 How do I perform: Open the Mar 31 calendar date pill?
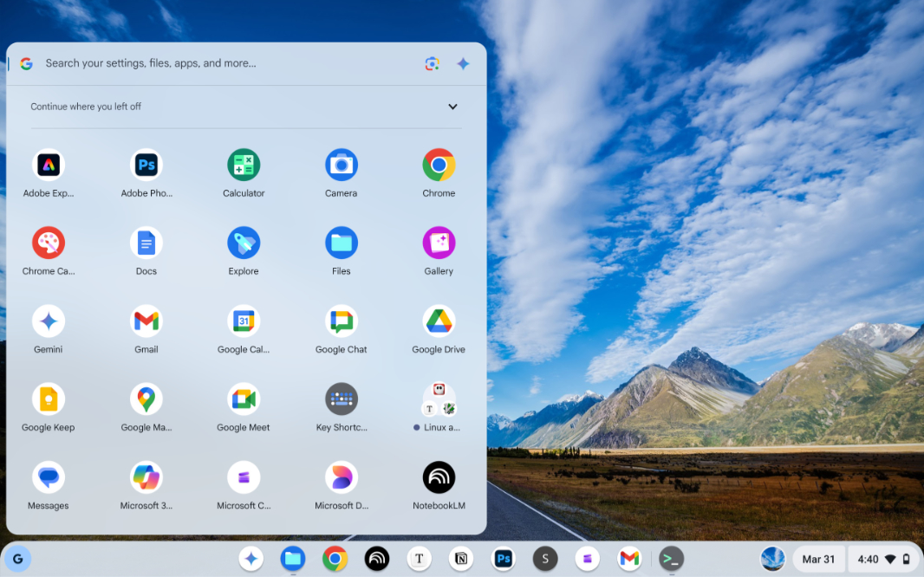pos(818,559)
